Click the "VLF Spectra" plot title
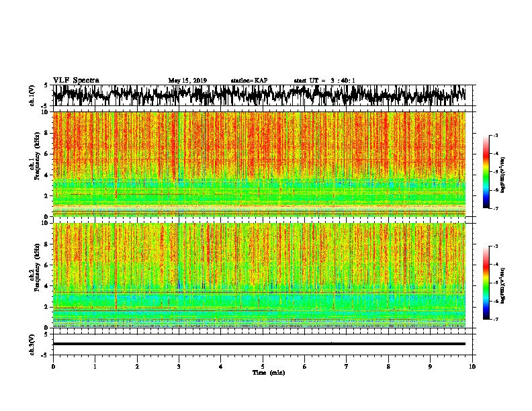532x411 pixels. 76,81
